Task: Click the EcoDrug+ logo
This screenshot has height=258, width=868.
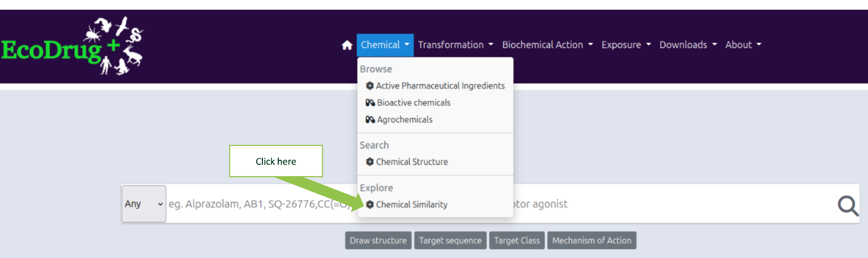Action: pos(72,46)
